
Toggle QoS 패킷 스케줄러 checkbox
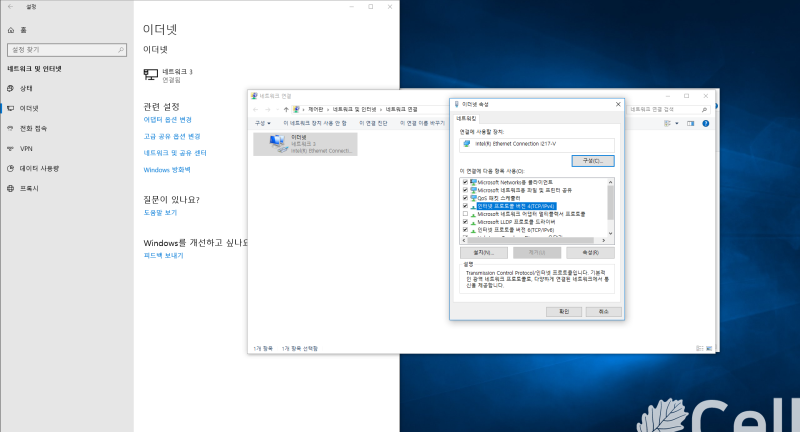[x=465, y=198]
